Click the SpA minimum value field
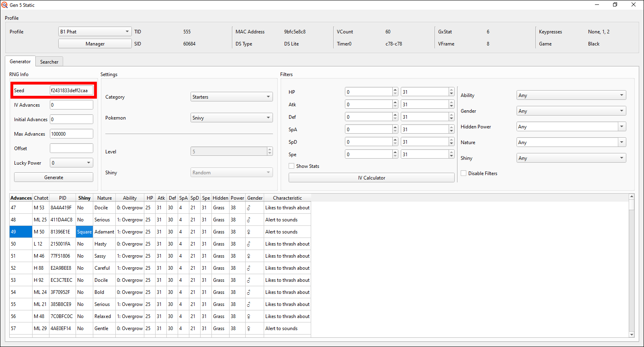The width and height of the screenshot is (644, 347). (369, 129)
